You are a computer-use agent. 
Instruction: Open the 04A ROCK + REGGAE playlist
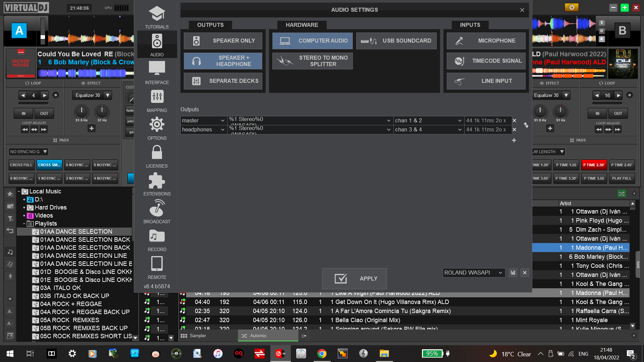point(71,304)
